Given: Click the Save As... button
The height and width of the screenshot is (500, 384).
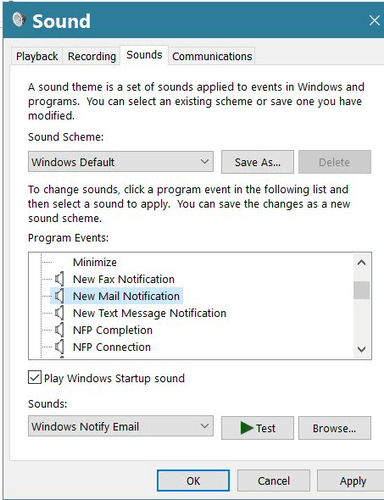Looking at the screenshot, I should [257, 162].
